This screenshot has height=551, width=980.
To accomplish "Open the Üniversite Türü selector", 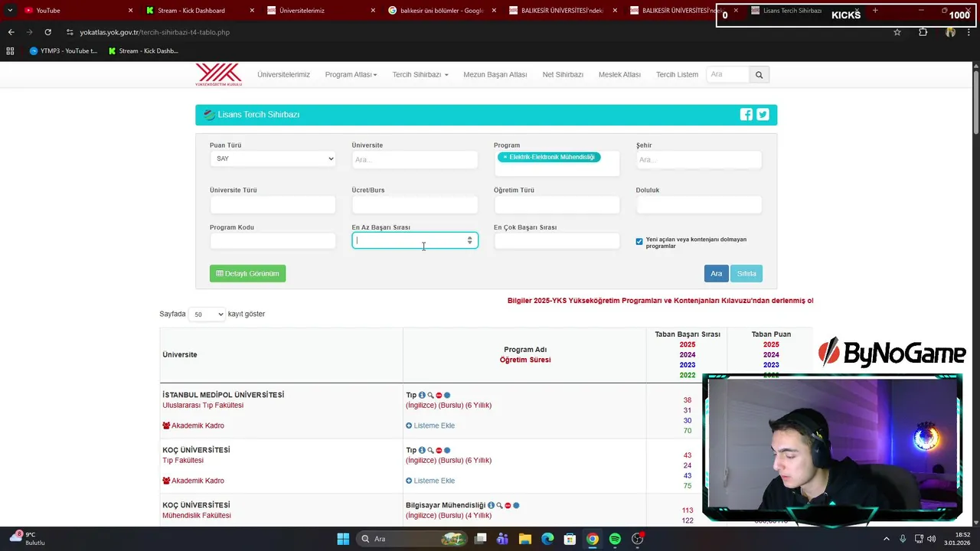I will pos(273,204).
